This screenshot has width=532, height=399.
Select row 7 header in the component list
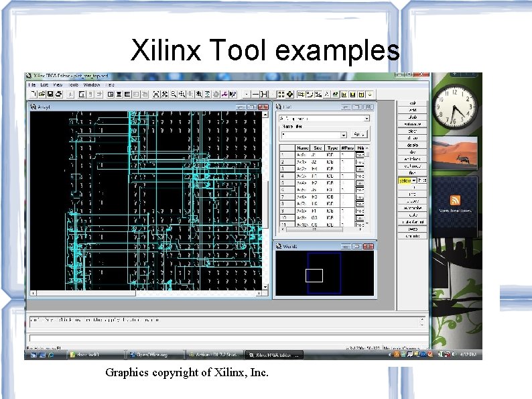[287, 196]
